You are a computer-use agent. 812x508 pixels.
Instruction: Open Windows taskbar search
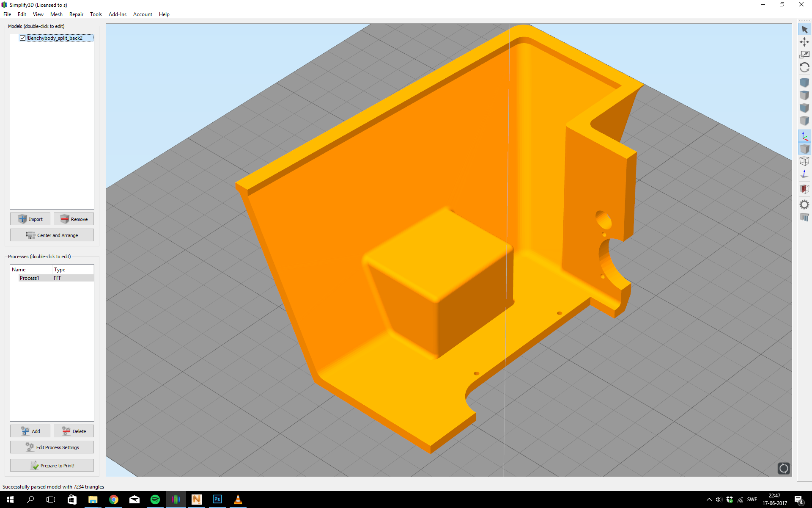30,500
